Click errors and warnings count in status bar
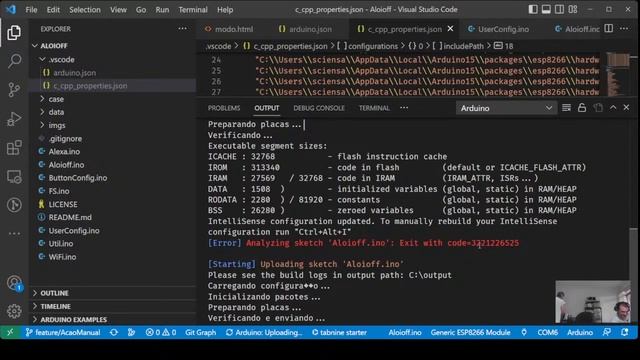 click(161, 332)
